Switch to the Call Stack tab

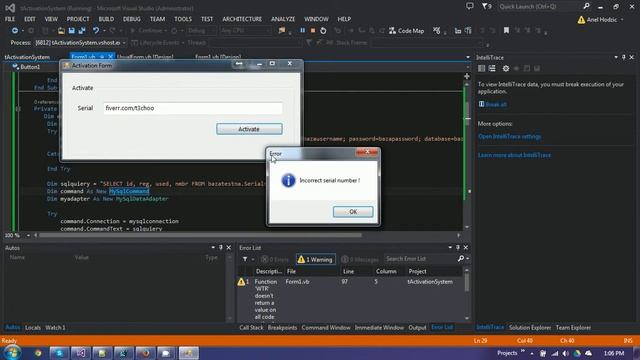pyautogui.click(x=251, y=328)
